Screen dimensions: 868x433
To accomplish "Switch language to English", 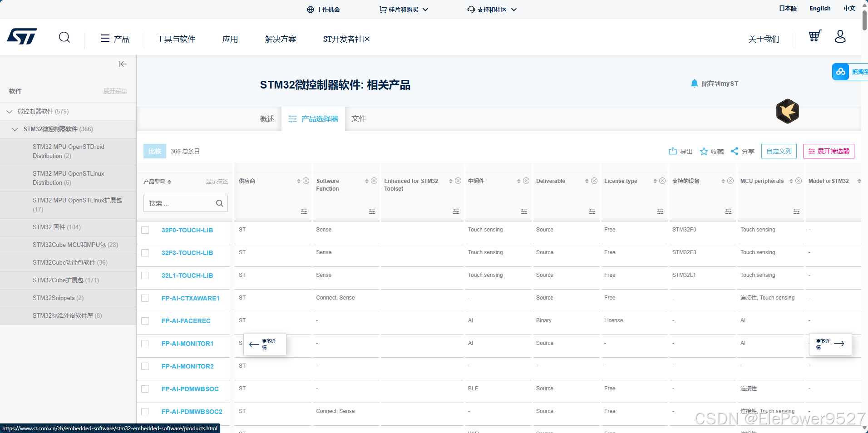I will click(820, 8).
